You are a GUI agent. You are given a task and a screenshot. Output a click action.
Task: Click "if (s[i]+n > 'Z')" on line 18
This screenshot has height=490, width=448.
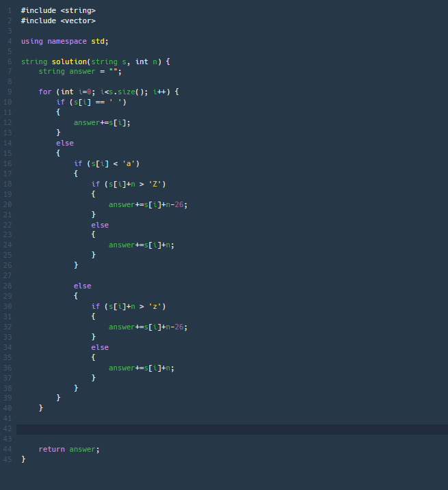[x=129, y=184]
